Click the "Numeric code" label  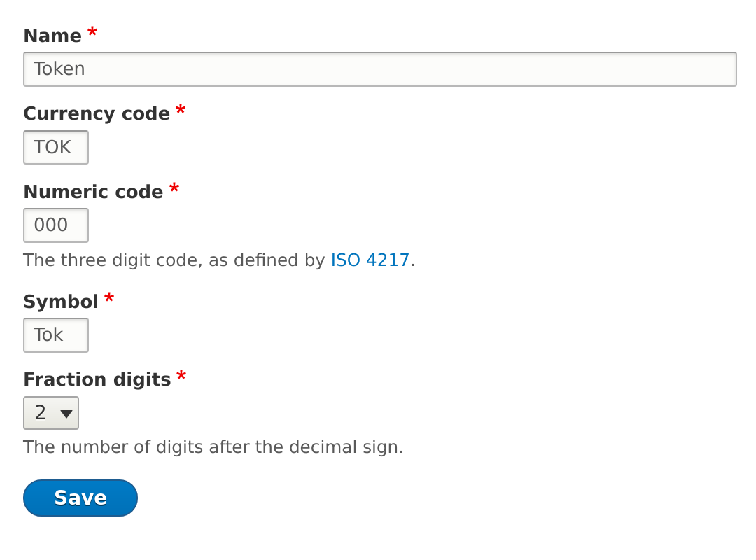(x=93, y=192)
